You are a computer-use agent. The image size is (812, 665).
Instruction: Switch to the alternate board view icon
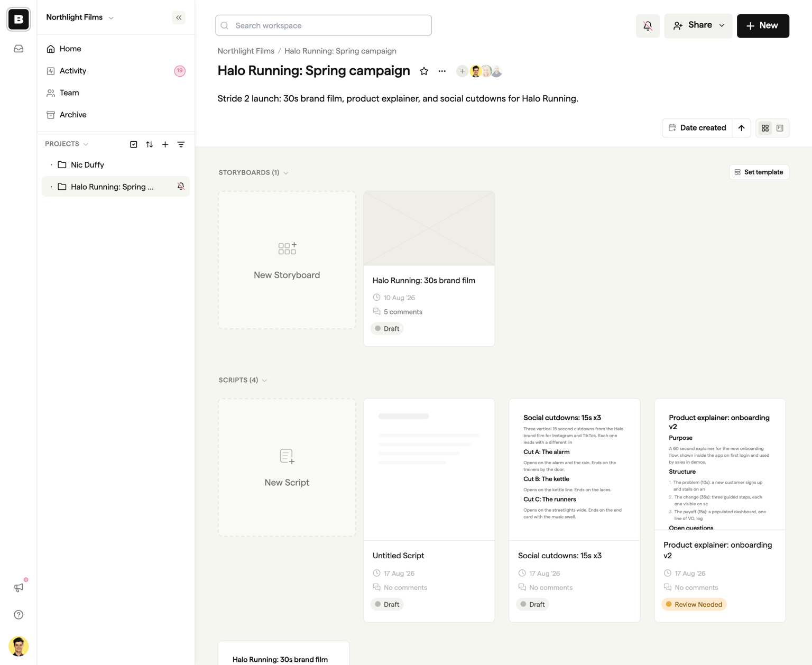tap(780, 128)
